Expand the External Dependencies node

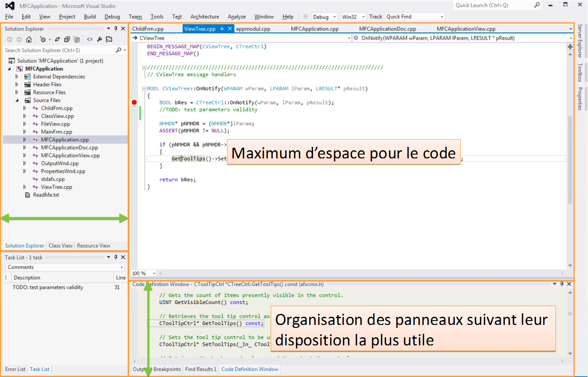tap(17, 76)
